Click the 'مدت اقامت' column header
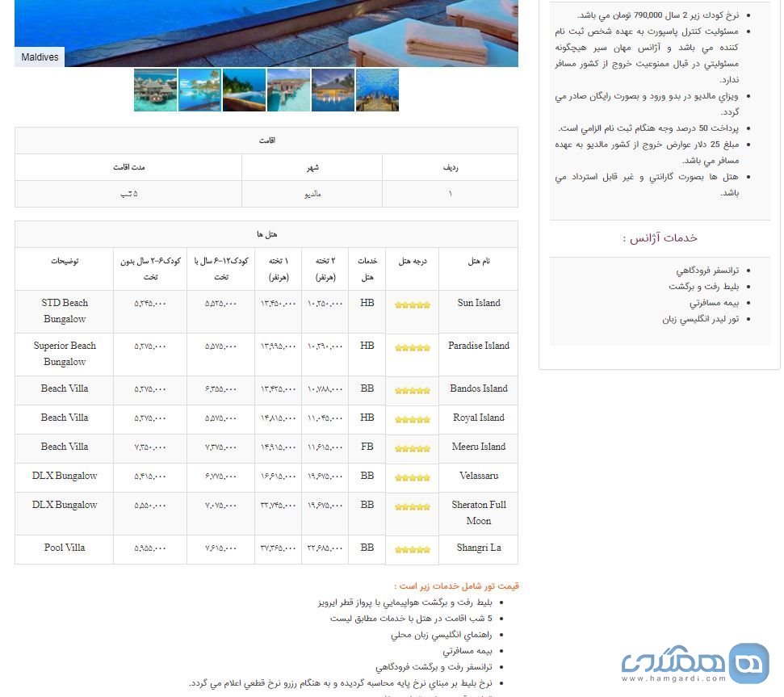 128,167
